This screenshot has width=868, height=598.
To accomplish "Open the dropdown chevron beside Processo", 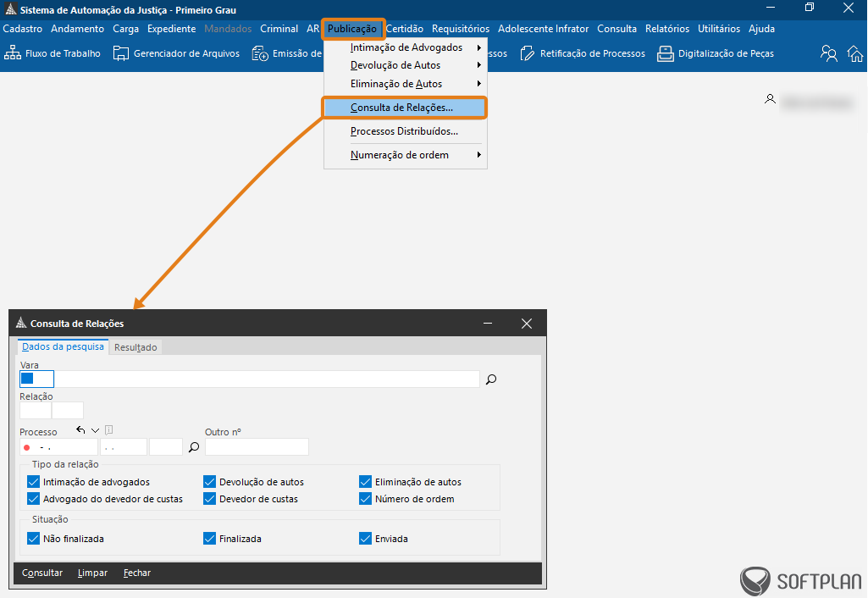I will click(95, 430).
